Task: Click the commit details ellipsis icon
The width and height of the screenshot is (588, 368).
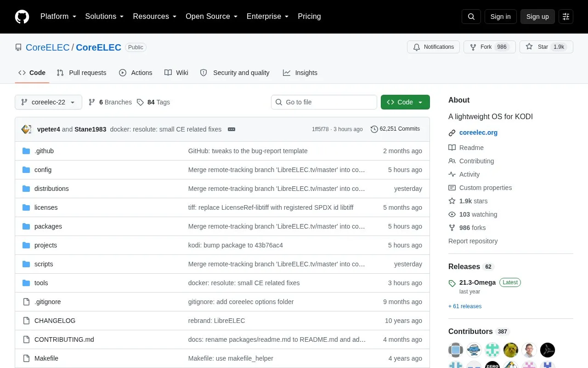Action: pos(232,129)
